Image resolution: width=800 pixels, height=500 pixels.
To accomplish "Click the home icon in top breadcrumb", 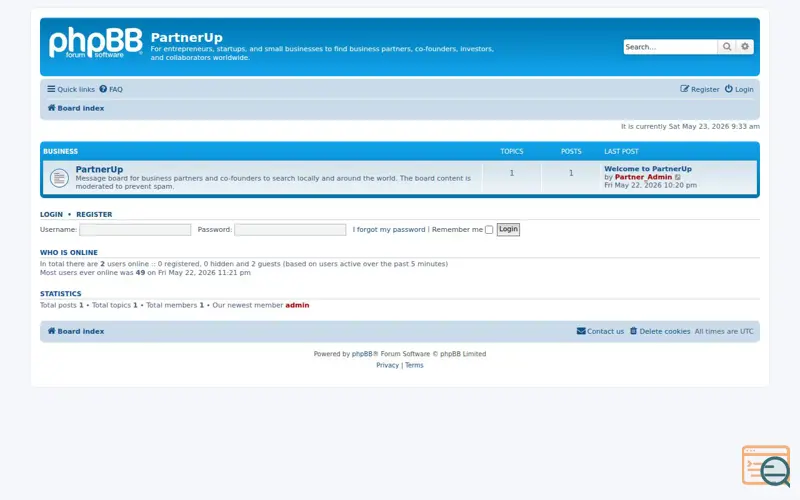I will (52, 108).
